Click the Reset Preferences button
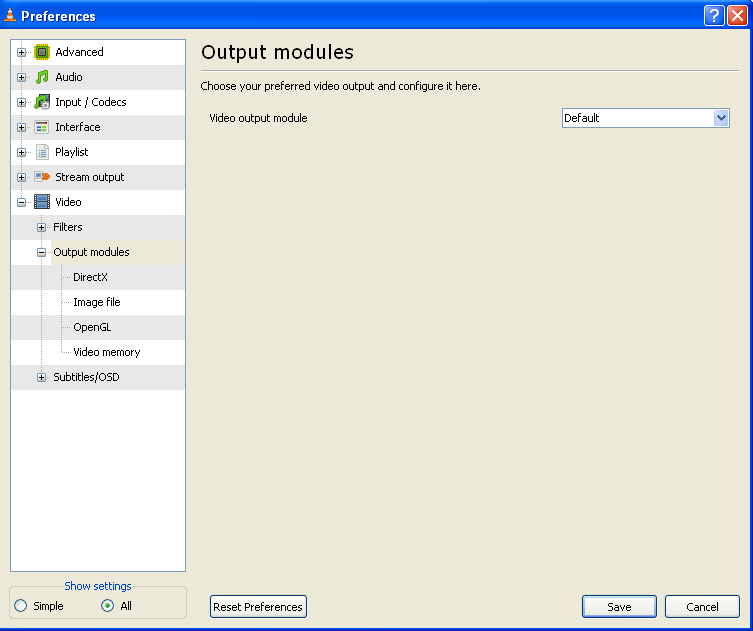Viewport: 753px width, 631px height. pos(258,607)
